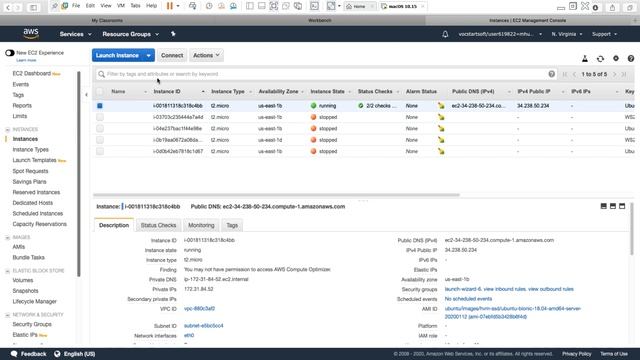
Task: Click alarm icon for the us-east-1d instance
Action: tap(441, 140)
